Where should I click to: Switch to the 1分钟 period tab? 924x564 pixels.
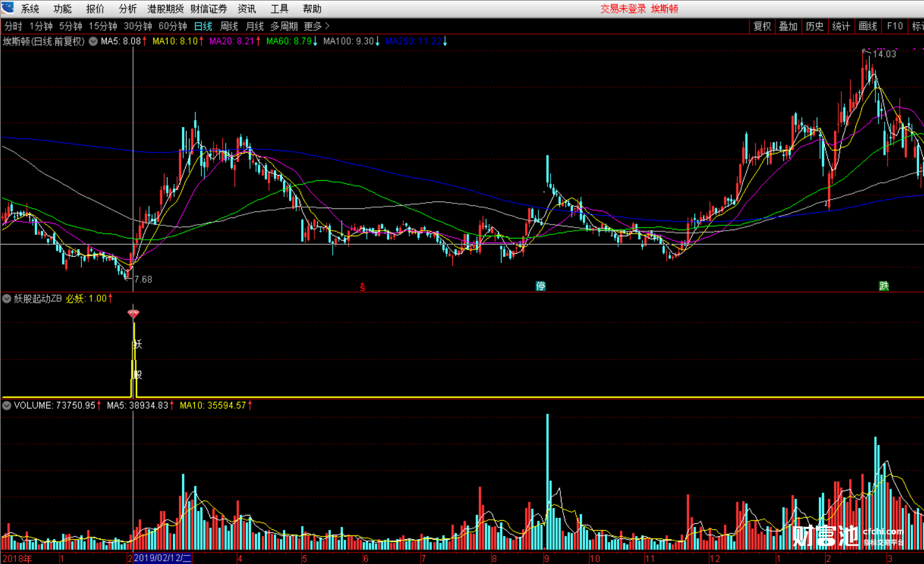click(41, 26)
